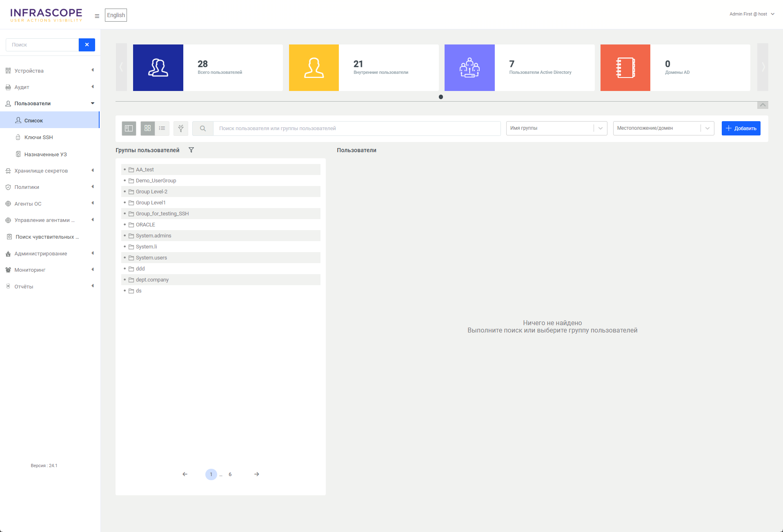Click the 7 Пользователи Active Directory text

(x=540, y=67)
